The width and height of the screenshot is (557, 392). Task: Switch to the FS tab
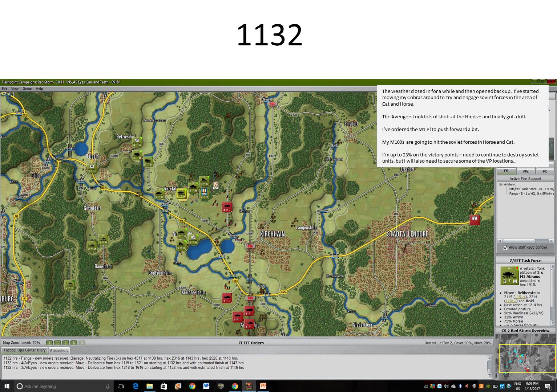pos(506,171)
